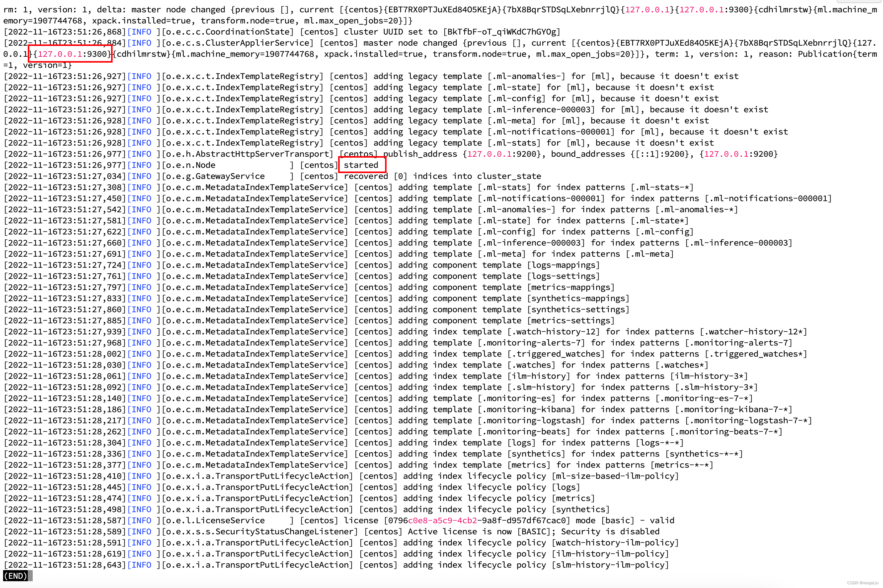
Task: Select the word 'started' in the o.e.n.Node line
Action: 361,165
